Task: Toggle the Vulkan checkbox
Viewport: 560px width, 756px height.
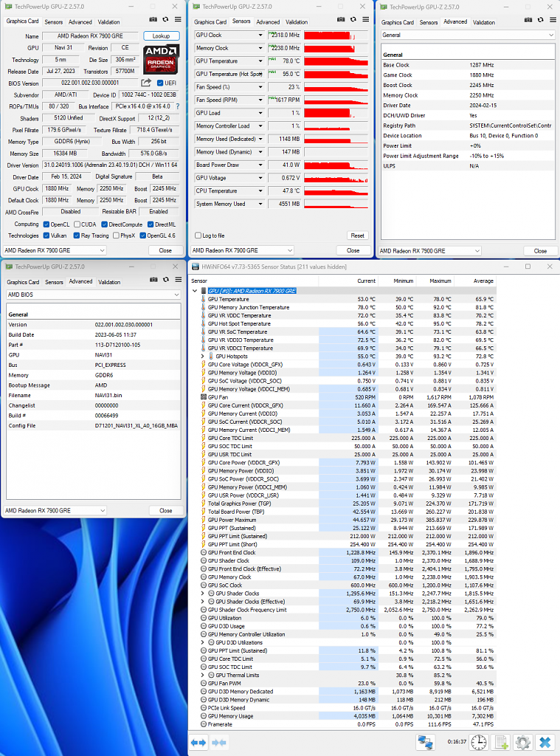Action: tap(46, 236)
